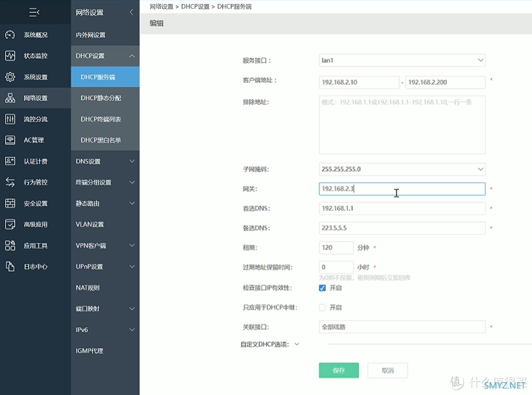Click the 取消 cancel button
Image resolution: width=532 pixels, height=395 pixels.
pos(387,370)
